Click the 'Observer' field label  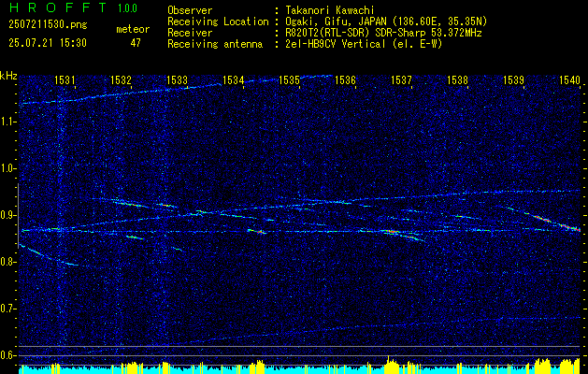(x=190, y=10)
